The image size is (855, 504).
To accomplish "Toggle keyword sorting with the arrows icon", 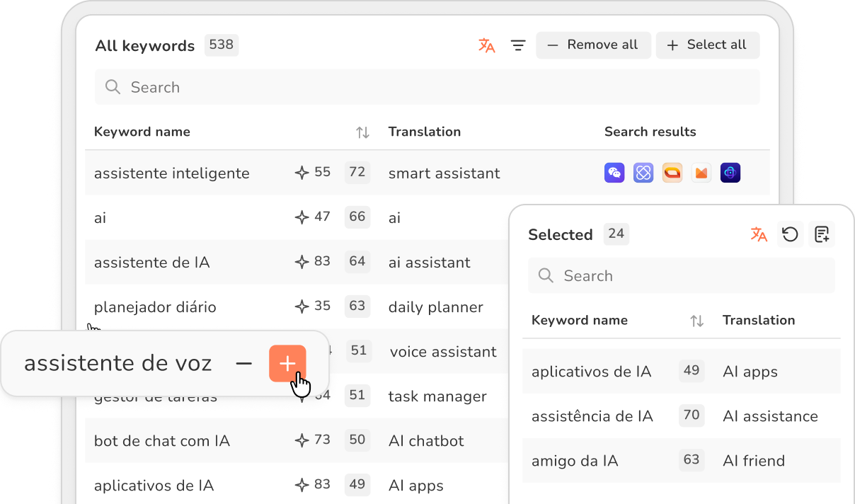I will [362, 132].
